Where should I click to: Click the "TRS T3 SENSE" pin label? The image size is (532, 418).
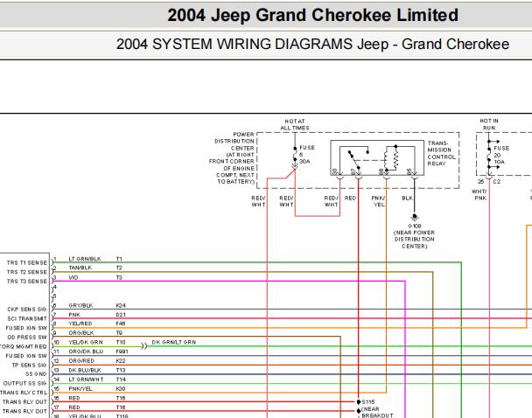pyautogui.click(x=27, y=281)
